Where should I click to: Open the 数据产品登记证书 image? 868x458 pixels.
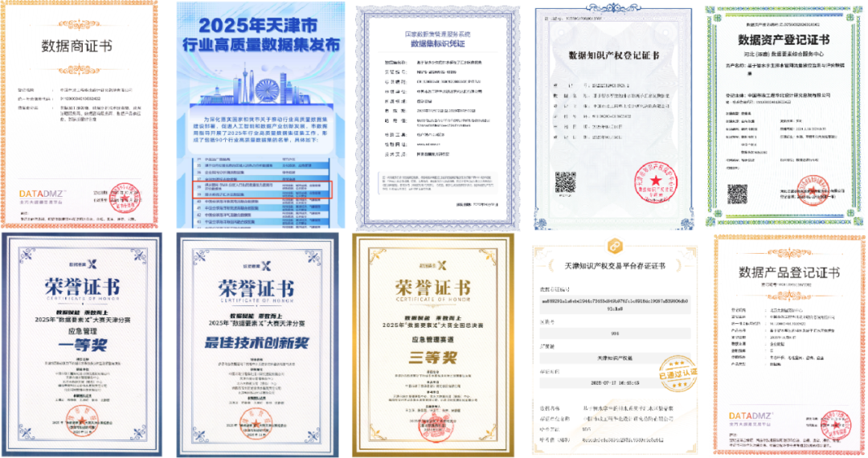[x=789, y=345]
